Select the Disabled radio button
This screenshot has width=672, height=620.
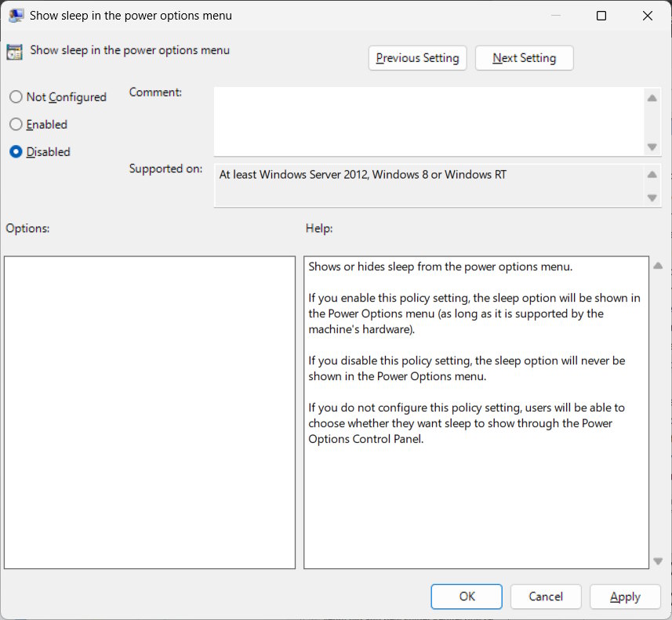point(15,151)
